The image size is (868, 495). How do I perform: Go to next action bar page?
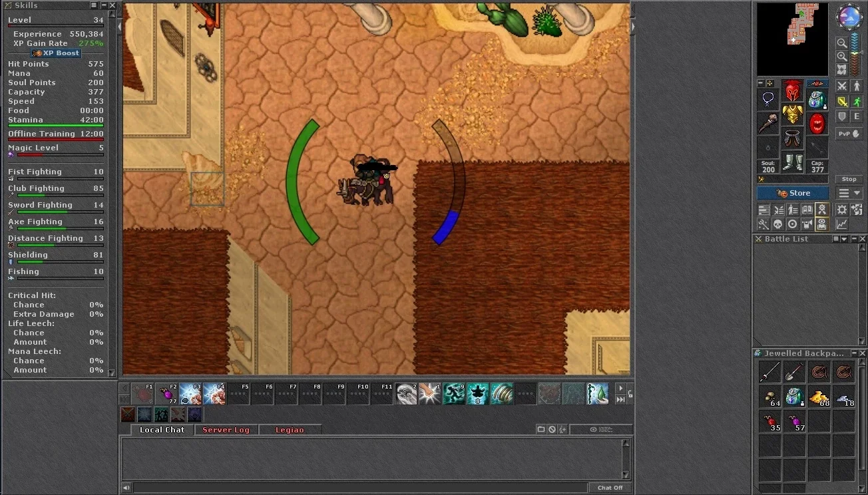(x=620, y=389)
